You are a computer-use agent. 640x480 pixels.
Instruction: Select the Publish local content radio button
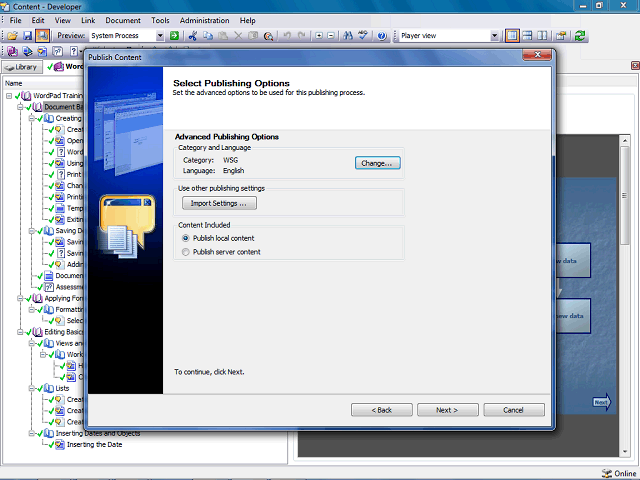186,238
